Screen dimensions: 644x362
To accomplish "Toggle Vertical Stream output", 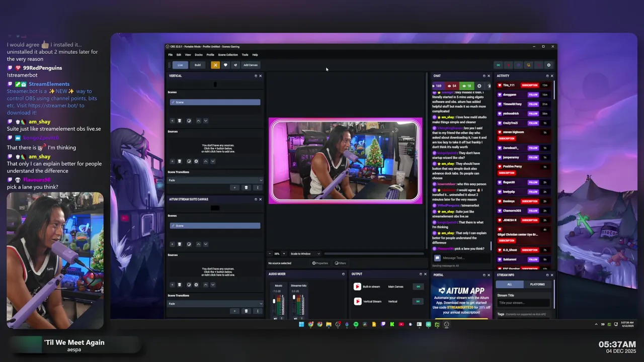I will click(418, 301).
